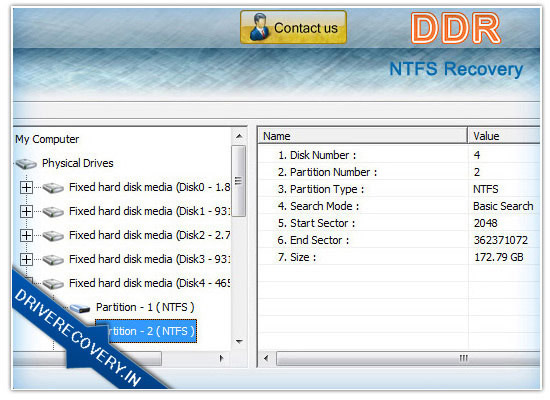This screenshot has width=550, height=400.
Task: Click the 'NTFS' partition type value
Action: 485,189
